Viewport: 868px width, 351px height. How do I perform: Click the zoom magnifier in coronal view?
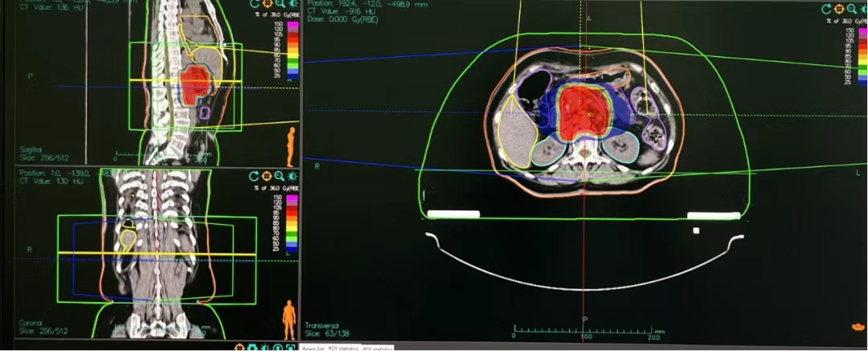click(280, 176)
